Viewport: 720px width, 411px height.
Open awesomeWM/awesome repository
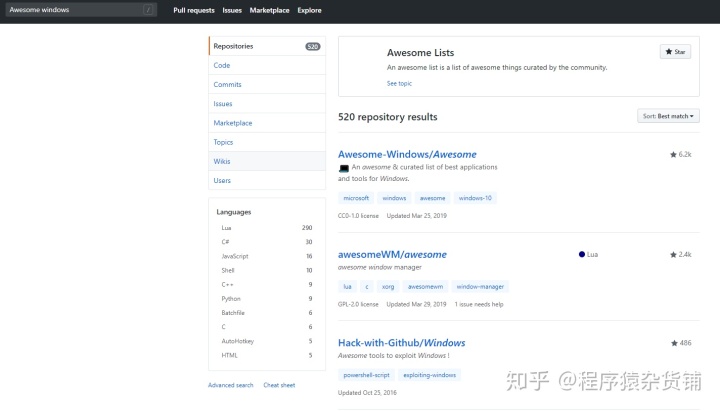[x=392, y=254]
